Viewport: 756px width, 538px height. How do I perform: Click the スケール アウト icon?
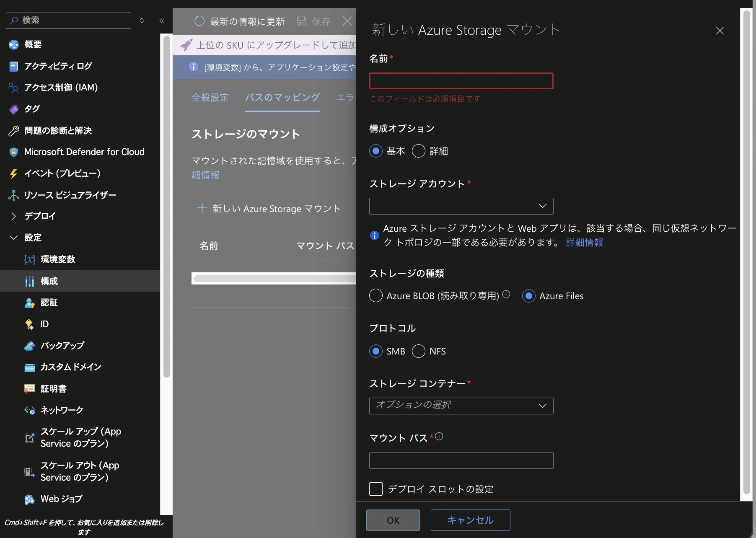(x=29, y=472)
